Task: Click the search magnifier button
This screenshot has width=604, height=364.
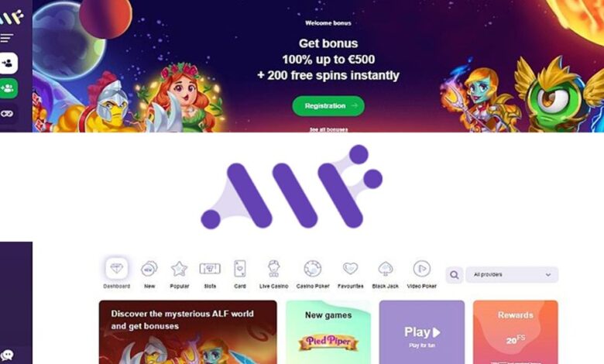Action: point(455,275)
